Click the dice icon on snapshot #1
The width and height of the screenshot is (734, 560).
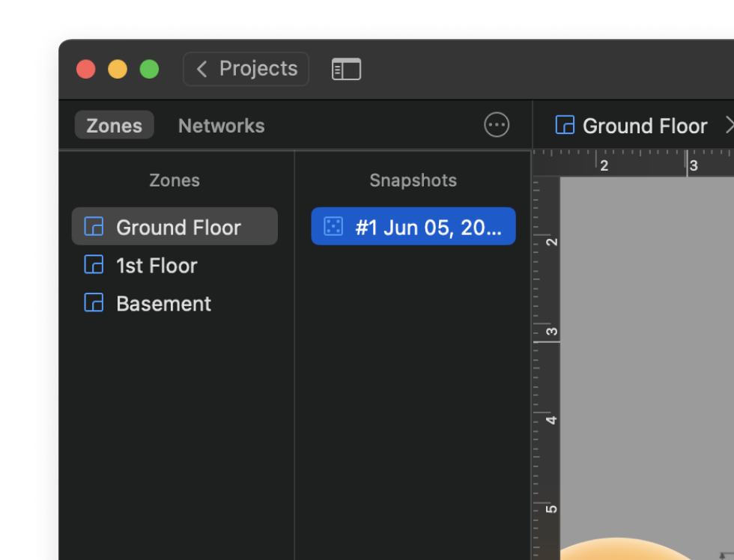[333, 227]
